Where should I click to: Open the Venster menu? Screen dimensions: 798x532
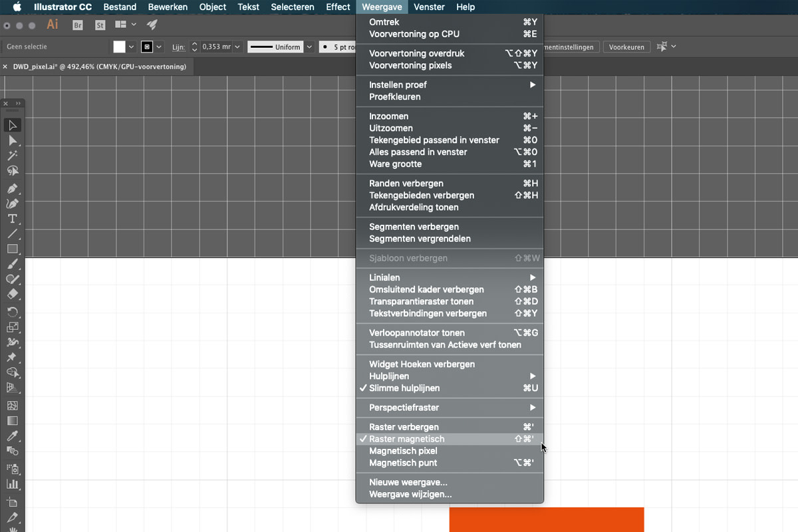click(x=429, y=7)
